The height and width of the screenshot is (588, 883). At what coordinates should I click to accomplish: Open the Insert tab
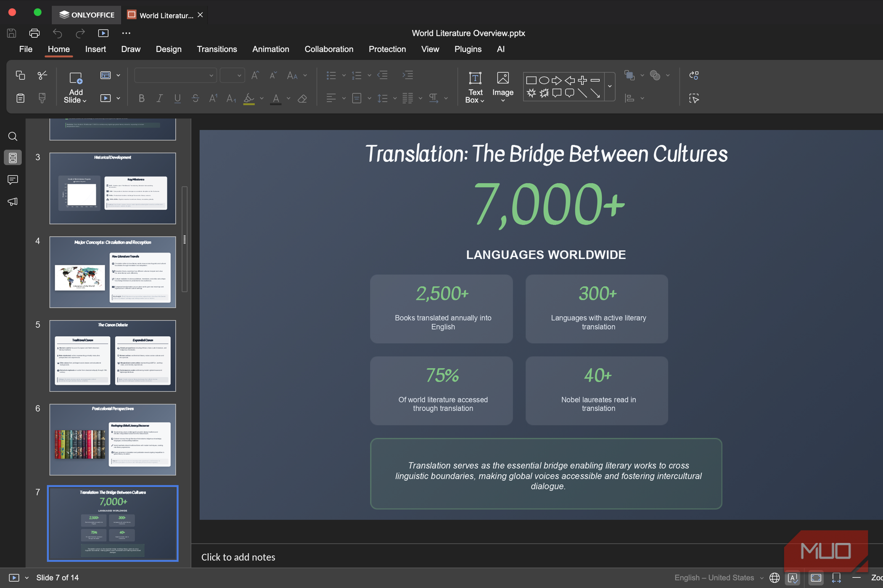tap(95, 49)
